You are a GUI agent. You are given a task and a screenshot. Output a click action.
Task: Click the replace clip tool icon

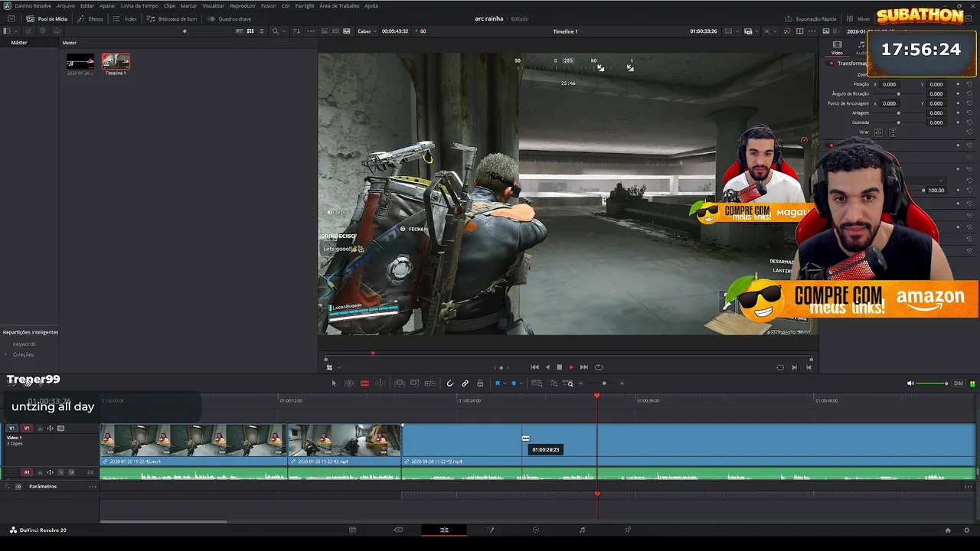click(430, 383)
